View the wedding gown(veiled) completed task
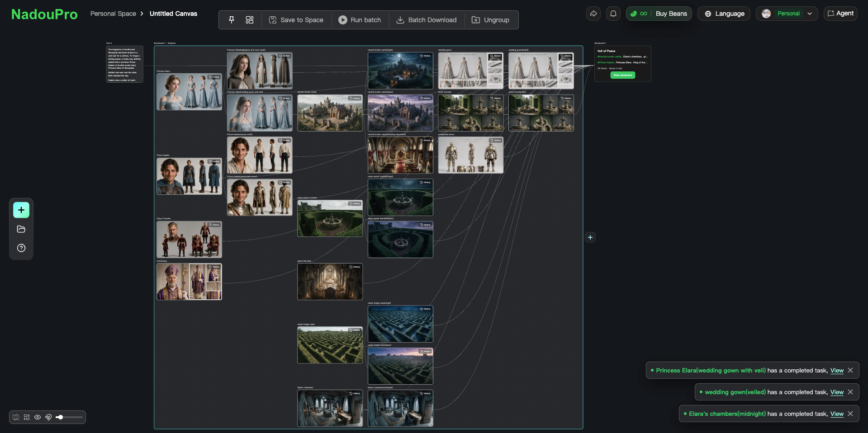This screenshot has height=433, width=868. 837,392
